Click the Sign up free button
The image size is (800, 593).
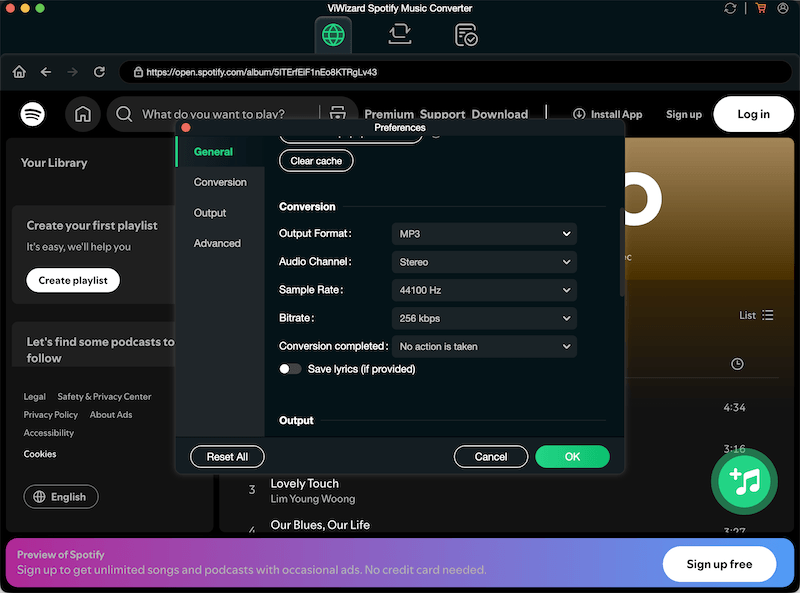719,564
